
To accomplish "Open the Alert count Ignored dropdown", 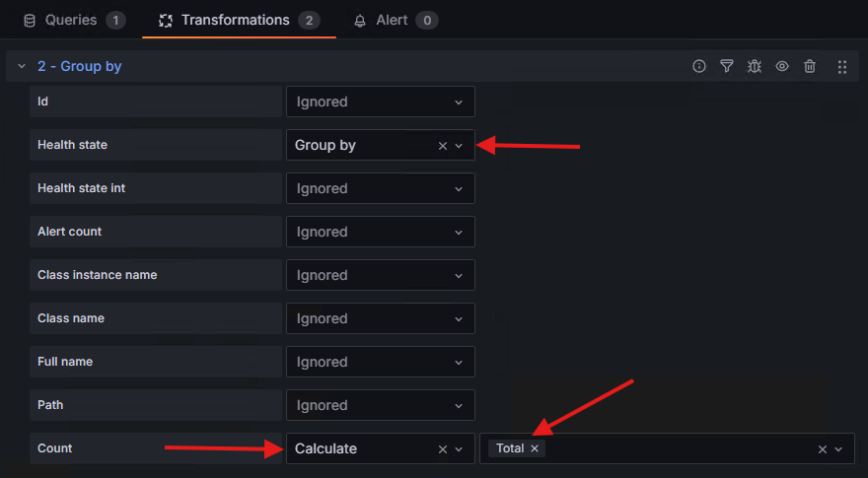I will [x=380, y=232].
